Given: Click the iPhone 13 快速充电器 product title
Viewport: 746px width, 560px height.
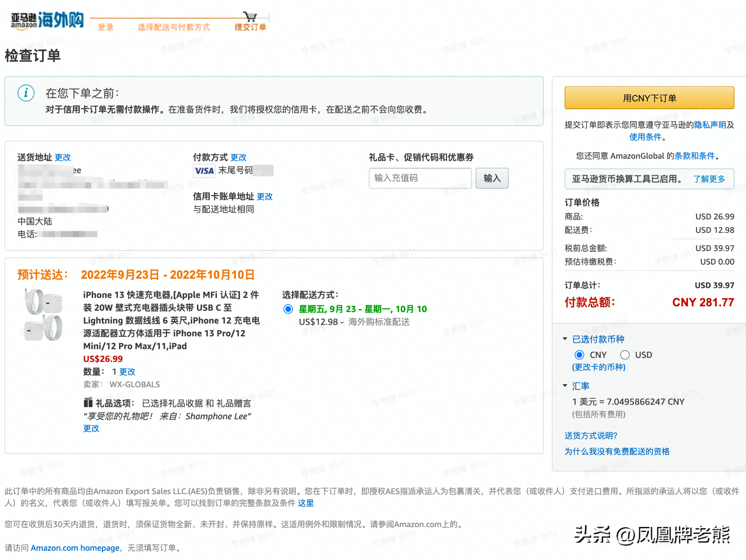Looking at the screenshot, I should click(x=171, y=320).
